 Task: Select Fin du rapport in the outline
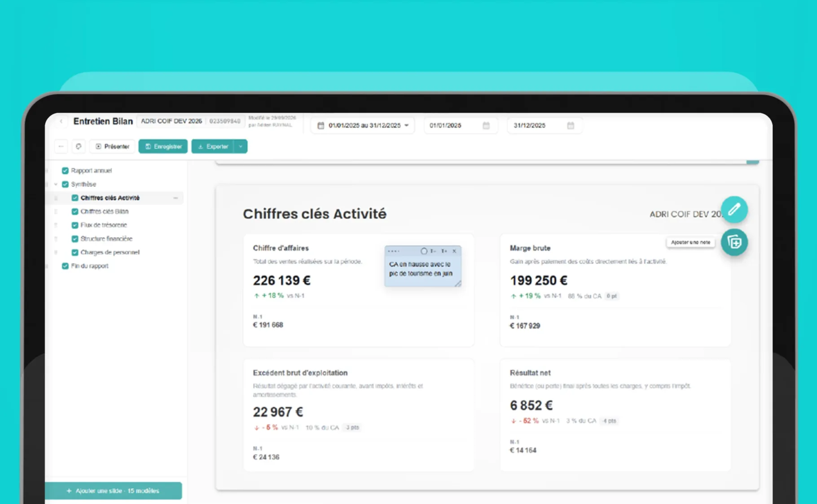90,266
